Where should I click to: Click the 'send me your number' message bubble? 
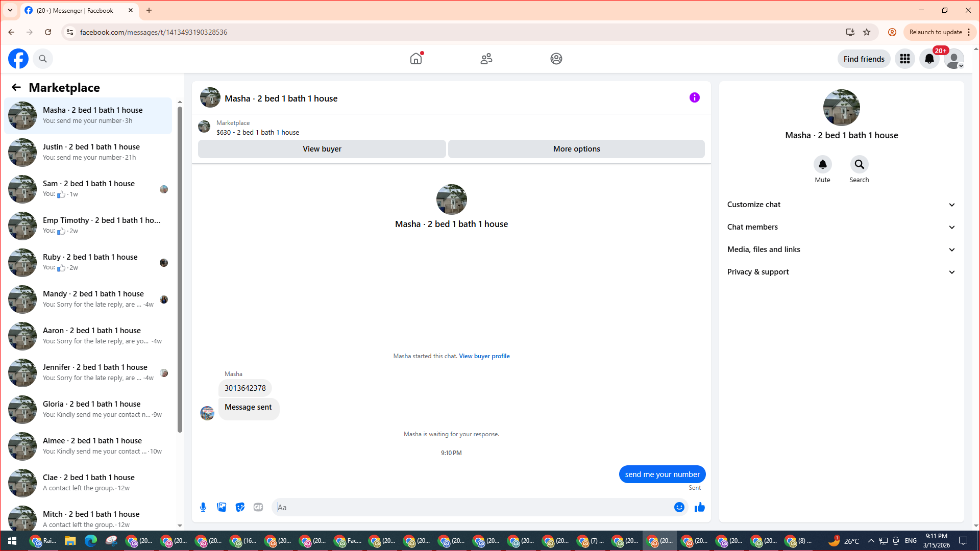pos(663,474)
